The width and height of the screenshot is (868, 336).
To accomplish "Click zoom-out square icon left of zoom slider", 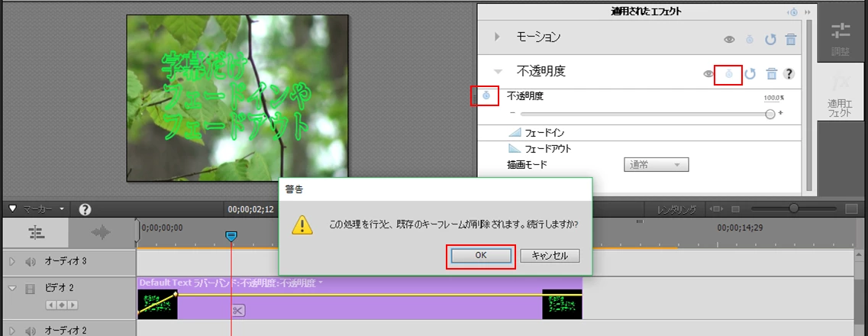I will 736,209.
